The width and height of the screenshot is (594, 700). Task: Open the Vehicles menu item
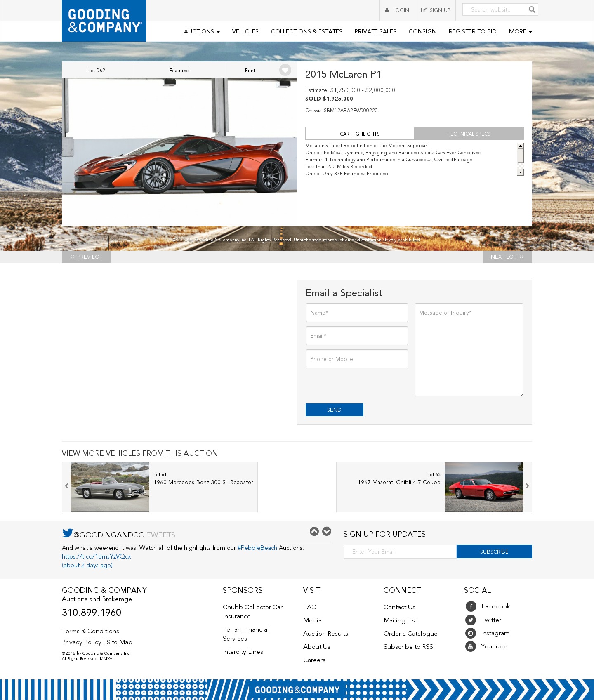click(x=245, y=31)
